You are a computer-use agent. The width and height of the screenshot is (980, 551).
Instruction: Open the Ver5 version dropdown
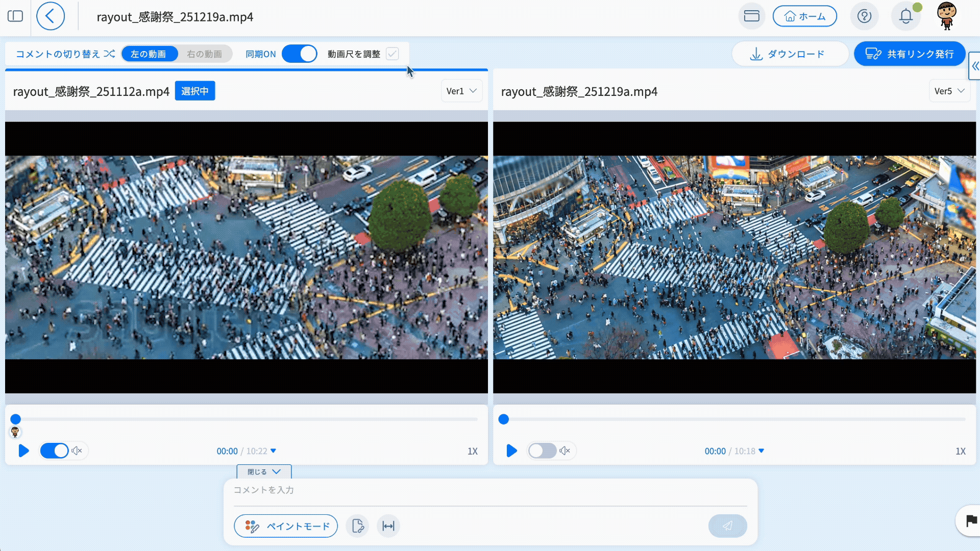point(949,91)
